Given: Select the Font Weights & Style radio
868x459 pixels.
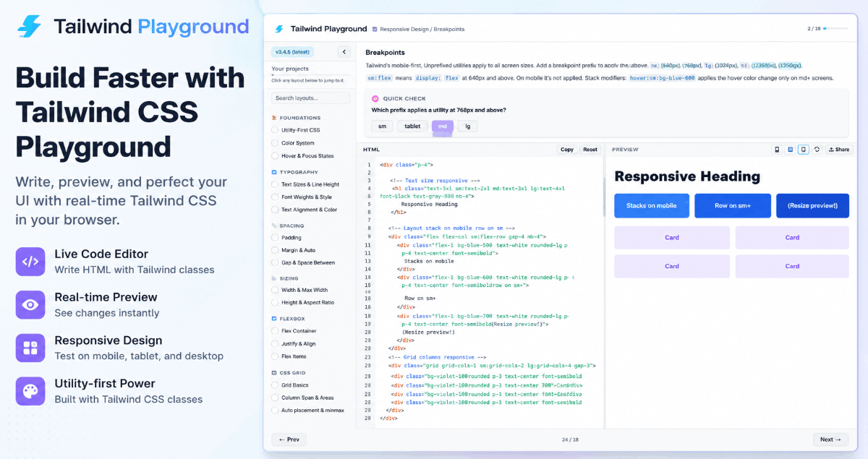Looking at the screenshot, I should click(x=275, y=197).
